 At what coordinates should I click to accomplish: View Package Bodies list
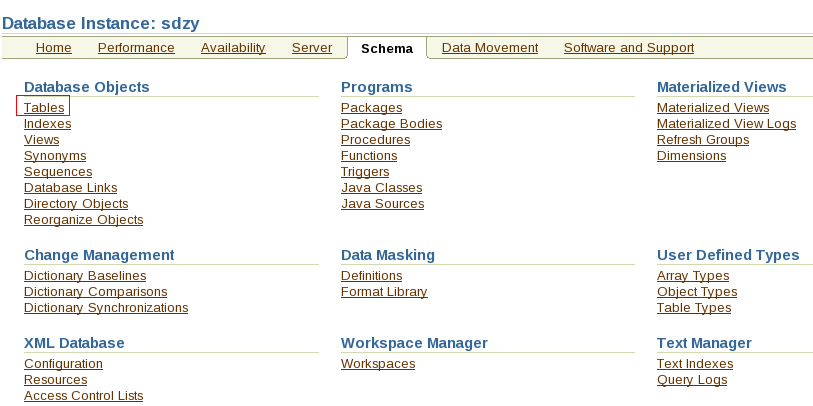391,124
